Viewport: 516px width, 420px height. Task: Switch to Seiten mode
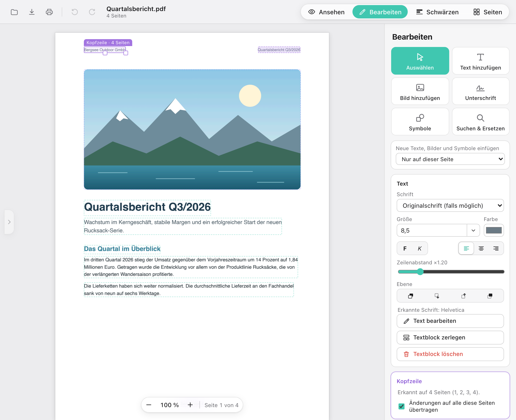click(488, 12)
